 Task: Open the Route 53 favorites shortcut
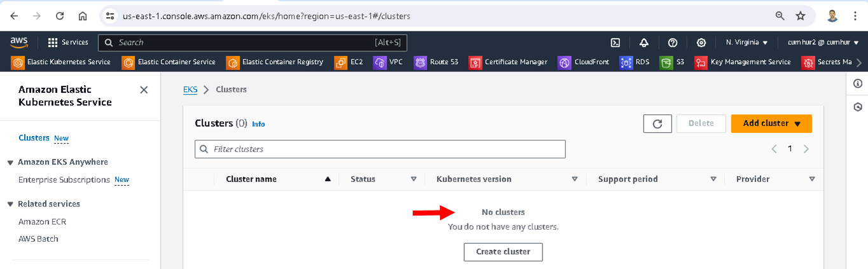tap(436, 62)
